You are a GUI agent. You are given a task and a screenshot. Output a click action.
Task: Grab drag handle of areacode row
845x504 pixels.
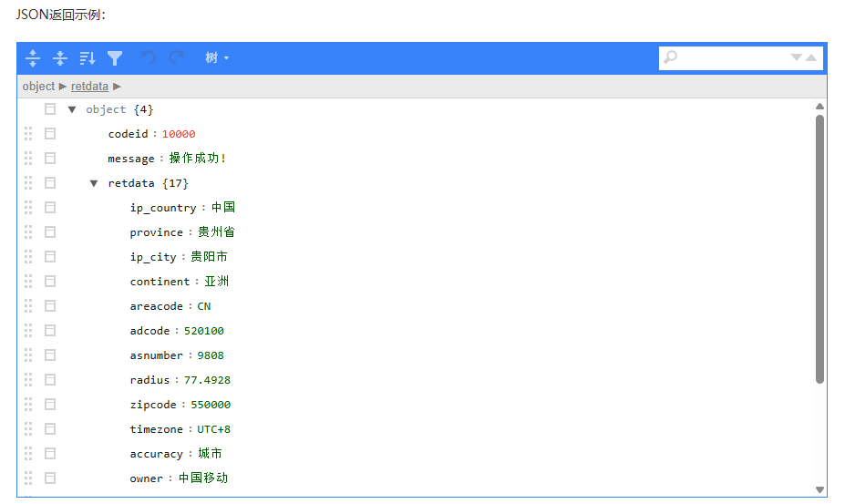point(28,306)
